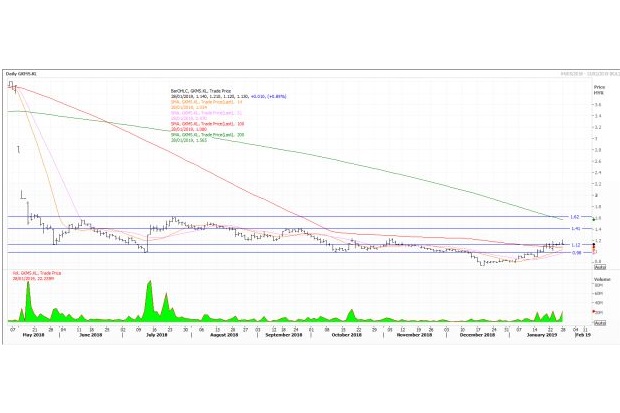This screenshot has width=620, height=413.
Task: Select the Daily GKMS.KL chart title
Action: coord(21,75)
